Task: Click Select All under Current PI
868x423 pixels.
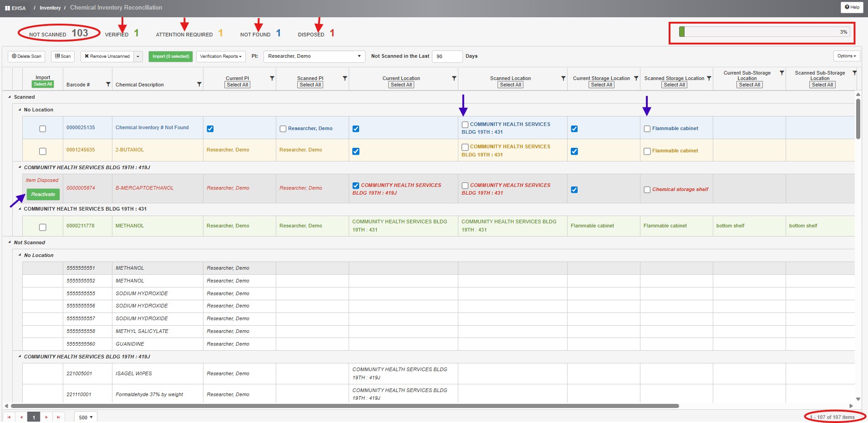Action: click(237, 85)
